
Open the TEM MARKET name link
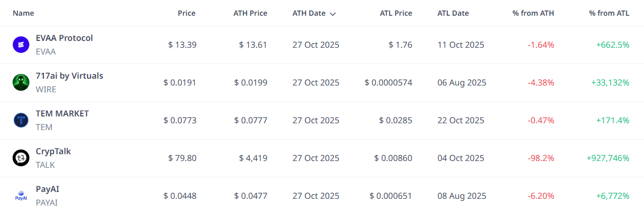(62, 113)
